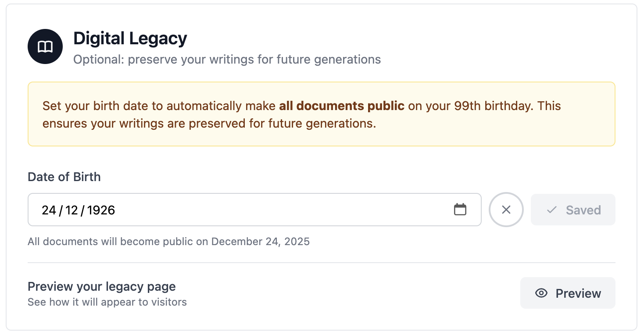644x335 pixels.
Task: Click the "All documents will become public" helper text
Action: coord(118,242)
